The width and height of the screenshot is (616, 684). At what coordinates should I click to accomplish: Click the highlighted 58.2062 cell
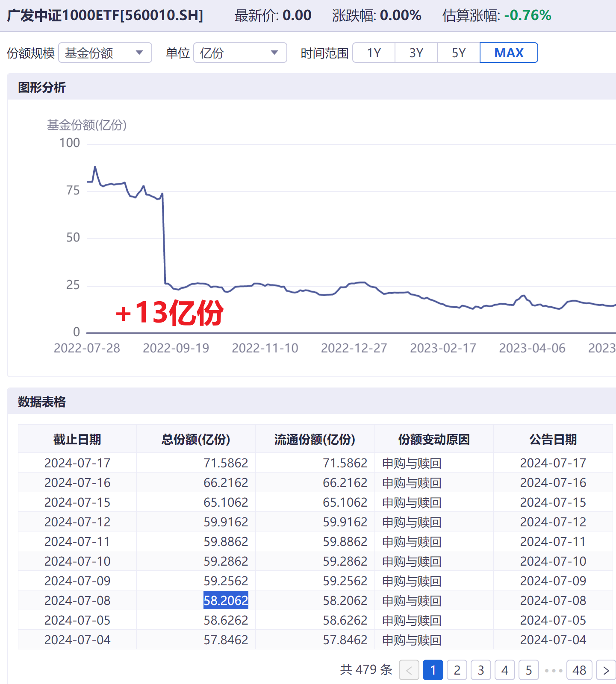226,601
